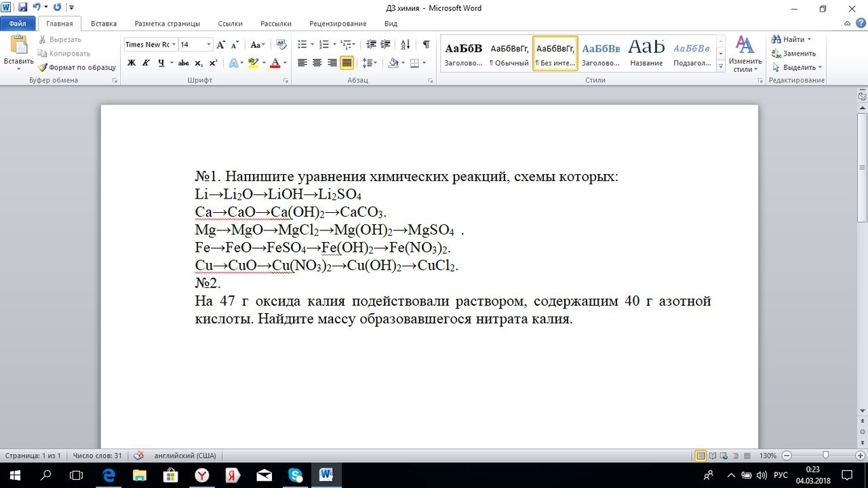Viewport: 868px width, 488px height.
Task: Open the font name dropdown Times New Roman
Action: 174,45
